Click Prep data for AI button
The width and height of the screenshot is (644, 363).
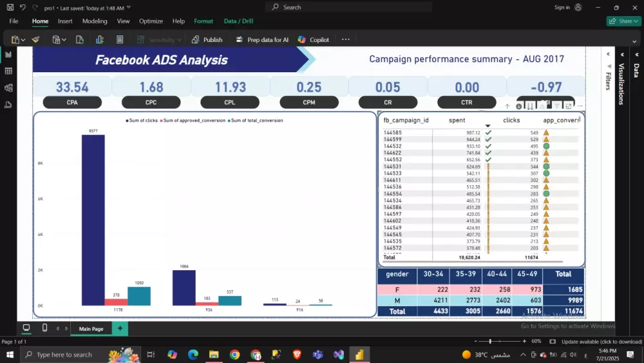(262, 39)
